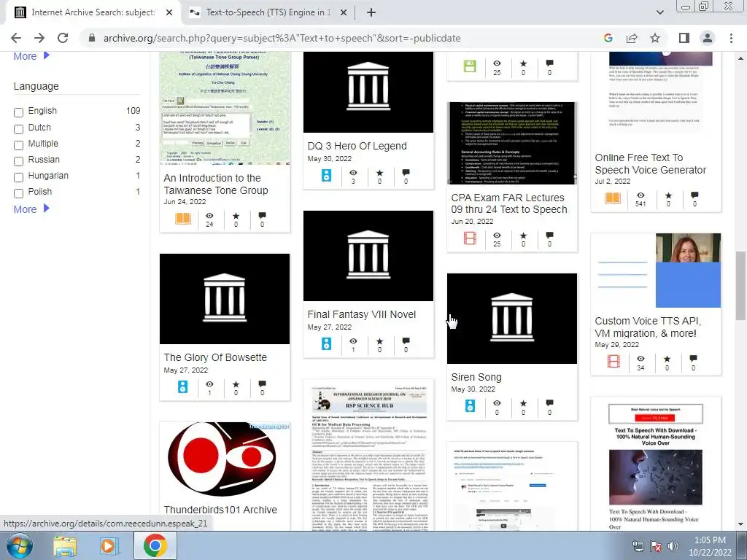Check the Dutch language filter
Screen dimensions: 747x560
18,129
